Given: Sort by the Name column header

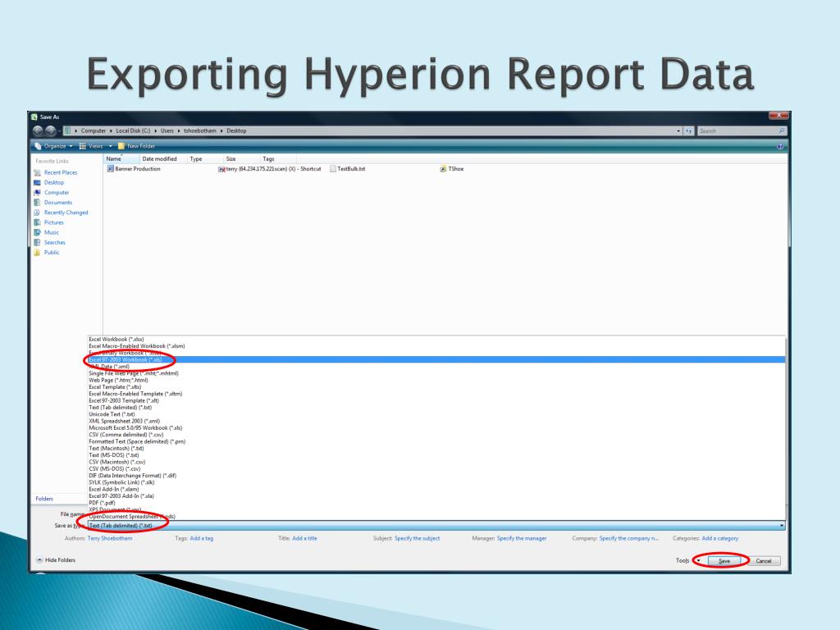Looking at the screenshot, I should (x=121, y=159).
